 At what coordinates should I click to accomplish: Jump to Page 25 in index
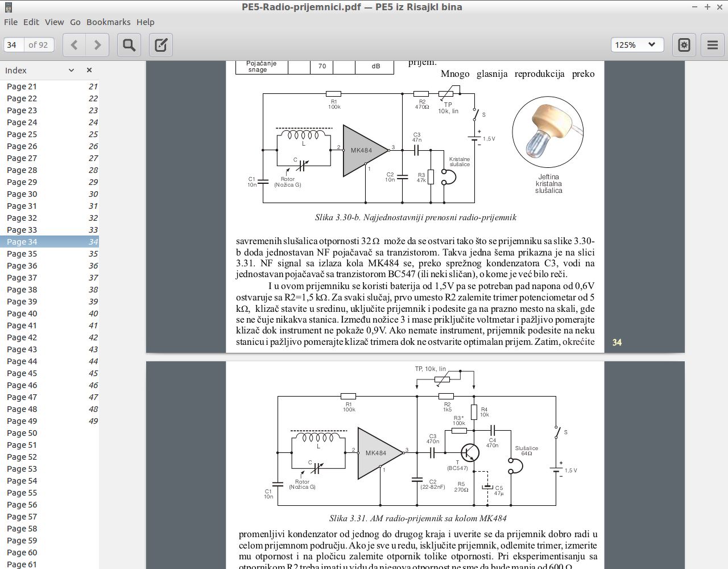click(x=49, y=134)
